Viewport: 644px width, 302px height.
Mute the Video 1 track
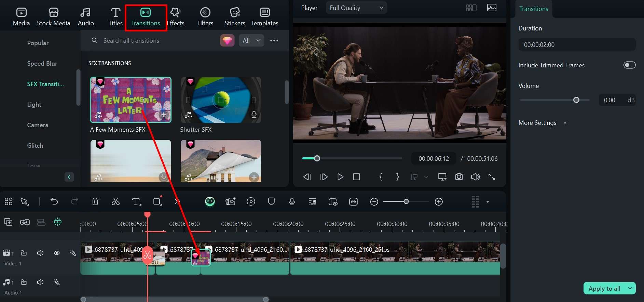[40, 253]
